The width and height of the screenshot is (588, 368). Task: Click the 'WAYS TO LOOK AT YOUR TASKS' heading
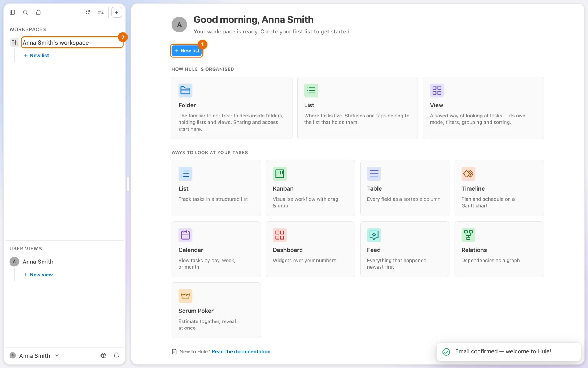pyautogui.click(x=210, y=153)
